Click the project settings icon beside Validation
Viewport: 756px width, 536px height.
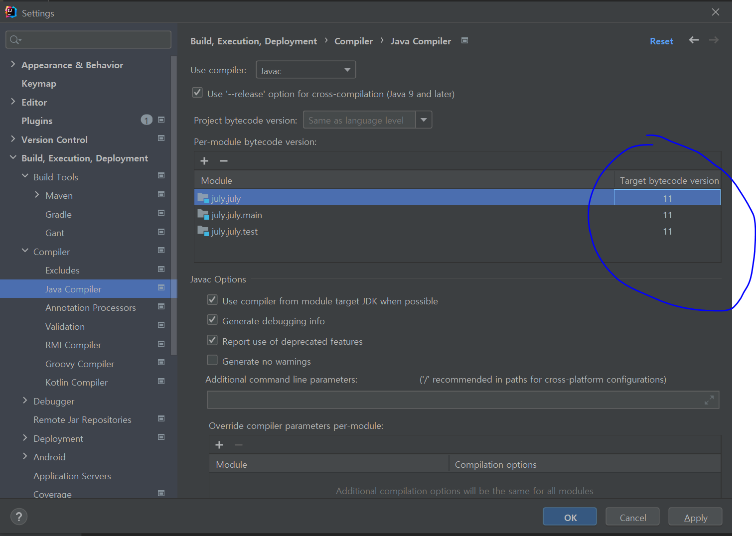coord(161,325)
